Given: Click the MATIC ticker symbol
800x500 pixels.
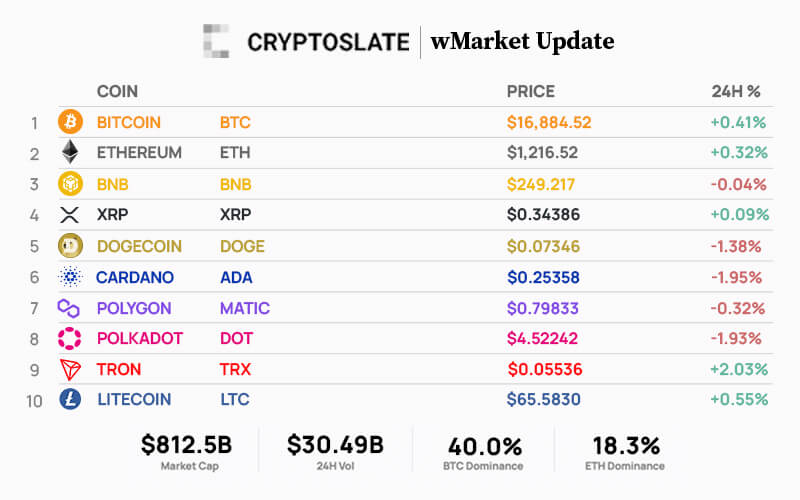Looking at the screenshot, I should pyautogui.click(x=245, y=308).
